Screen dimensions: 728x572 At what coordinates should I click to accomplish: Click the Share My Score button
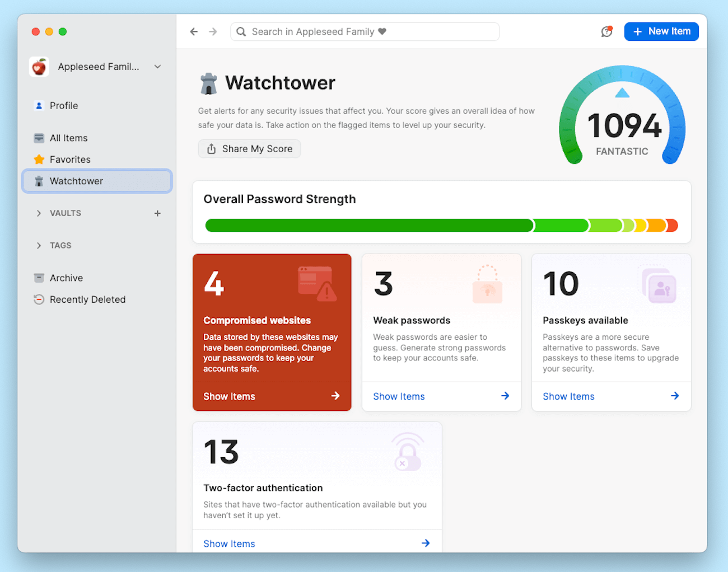(x=249, y=149)
